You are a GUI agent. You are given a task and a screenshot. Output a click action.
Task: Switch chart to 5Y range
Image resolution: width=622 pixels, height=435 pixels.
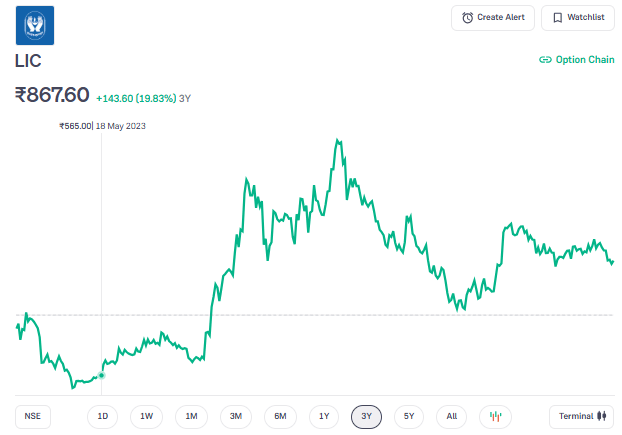click(410, 416)
